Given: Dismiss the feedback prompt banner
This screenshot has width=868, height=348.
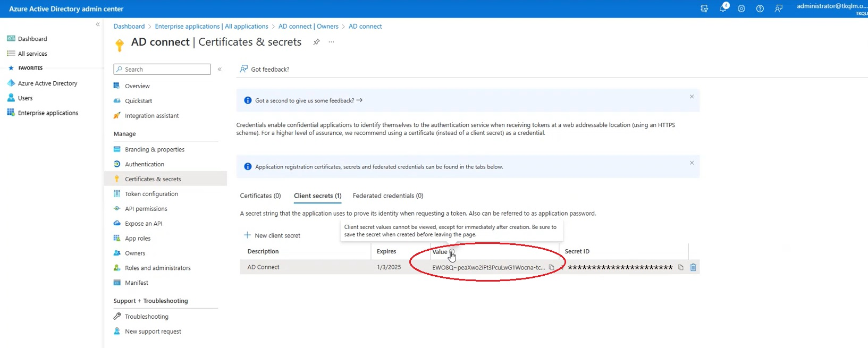Looking at the screenshot, I should [x=692, y=97].
